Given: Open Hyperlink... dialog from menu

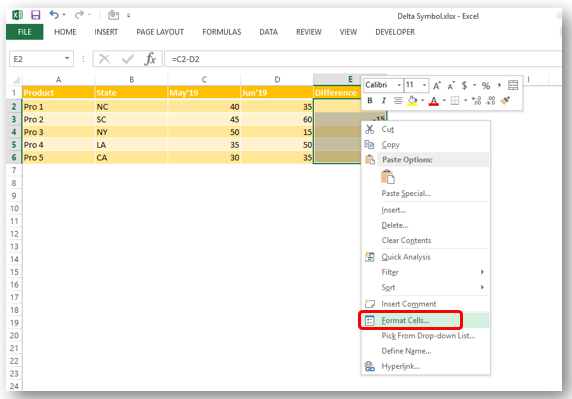Looking at the screenshot, I should coord(425,366).
